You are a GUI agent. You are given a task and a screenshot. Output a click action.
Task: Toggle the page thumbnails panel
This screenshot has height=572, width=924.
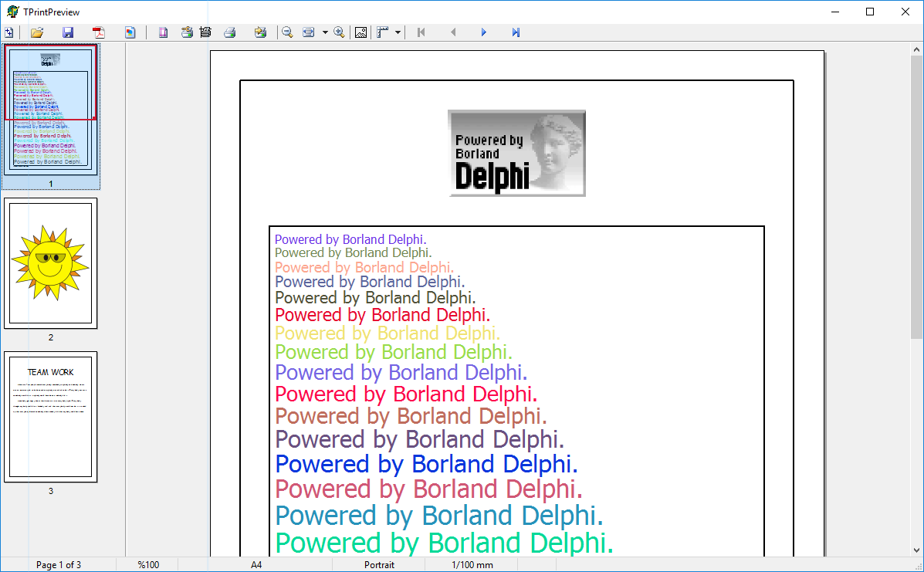(x=130, y=32)
